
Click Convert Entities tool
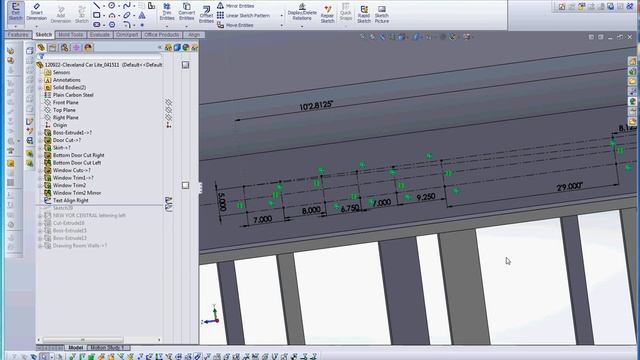(x=187, y=11)
